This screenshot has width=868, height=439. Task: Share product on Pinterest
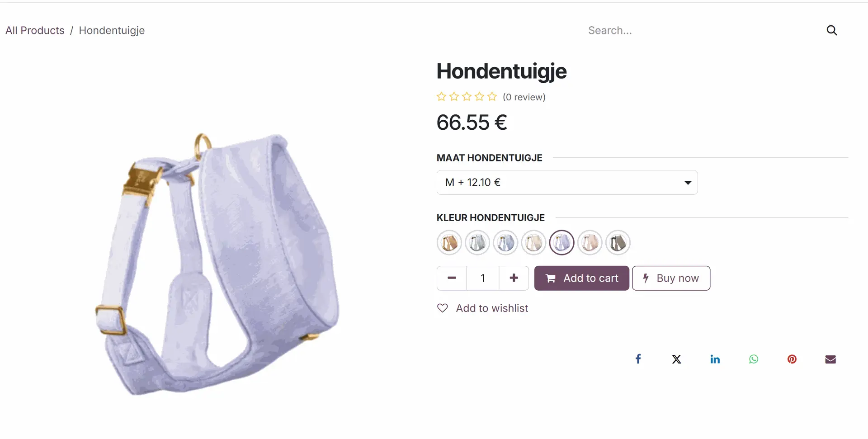point(792,359)
